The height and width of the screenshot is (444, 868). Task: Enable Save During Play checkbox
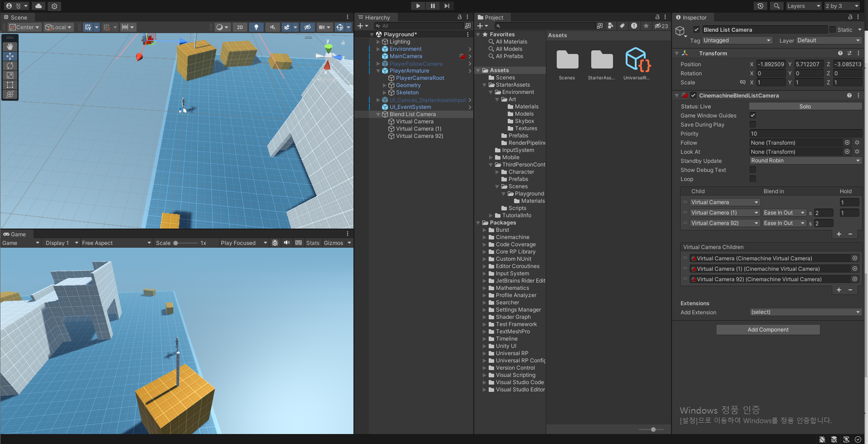coord(753,124)
